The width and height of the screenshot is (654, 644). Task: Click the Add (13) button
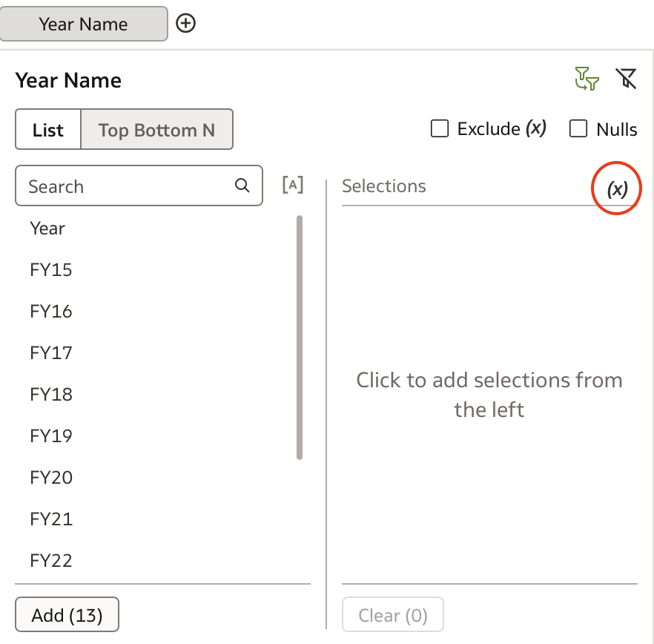[67, 614]
